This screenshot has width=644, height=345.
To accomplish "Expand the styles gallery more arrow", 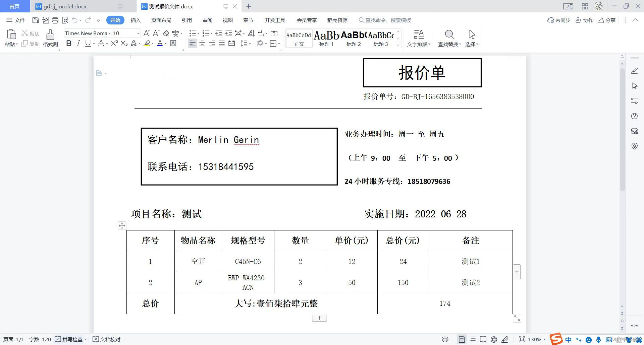I will (x=398, y=44).
